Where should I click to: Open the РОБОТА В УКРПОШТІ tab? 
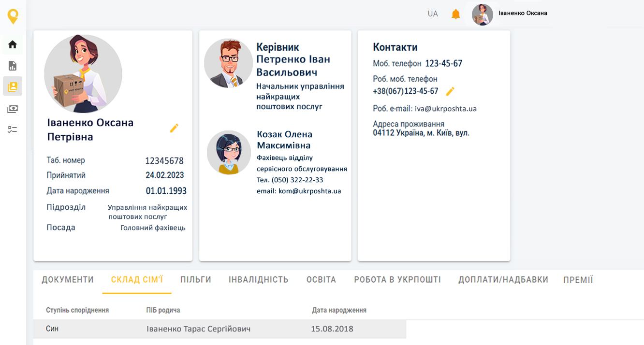coord(397,280)
